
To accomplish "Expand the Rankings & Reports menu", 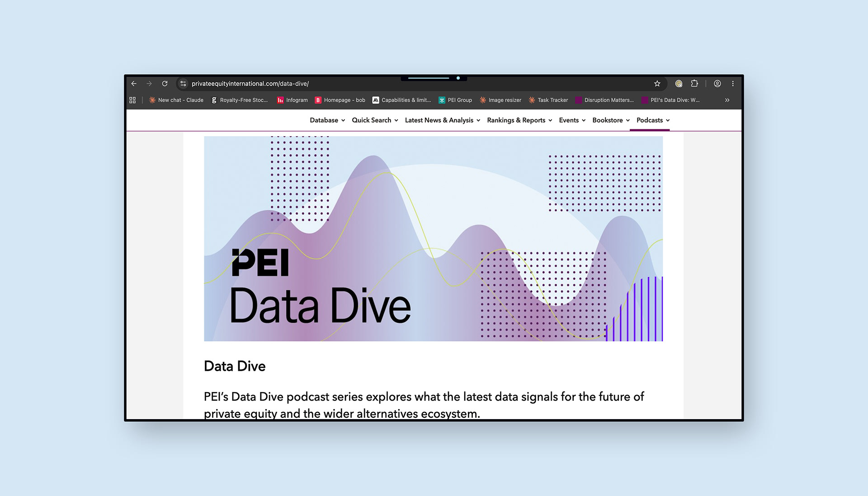I will click(519, 120).
